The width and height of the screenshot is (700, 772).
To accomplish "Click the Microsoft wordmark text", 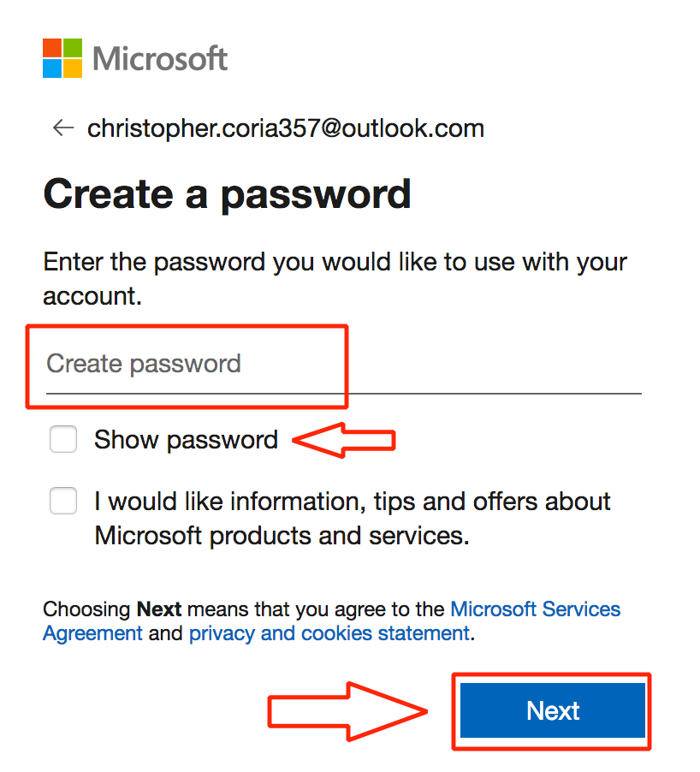I will pyautogui.click(x=160, y=59).
